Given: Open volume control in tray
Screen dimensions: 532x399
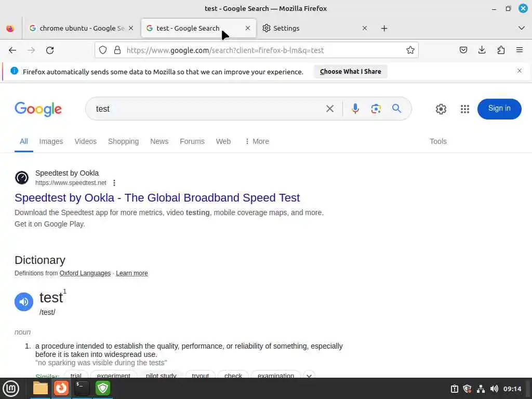Looking at the screenshot, I should 494,389.
